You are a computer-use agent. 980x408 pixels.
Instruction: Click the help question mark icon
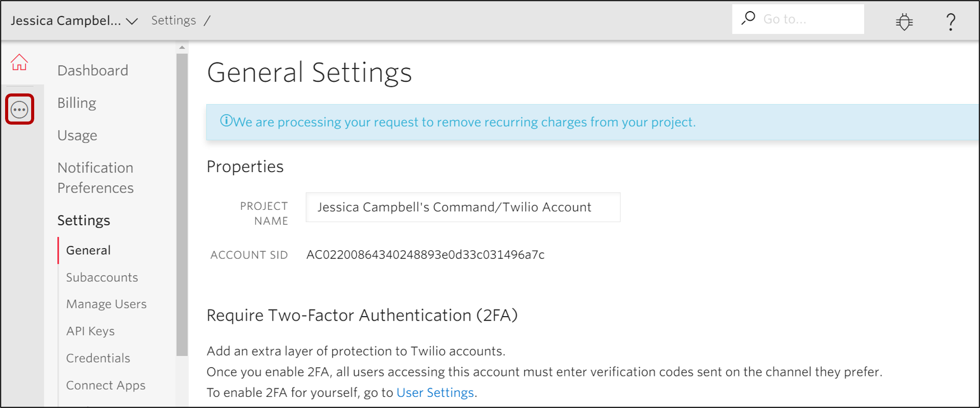[950, 21]
